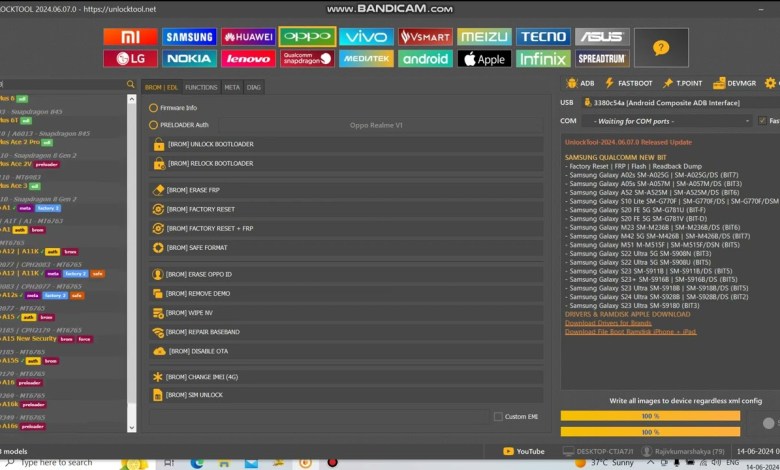Select the Android brand logo
Viewport: 780px width, 470px height.
pyautogui.click(x=425, y=59)
